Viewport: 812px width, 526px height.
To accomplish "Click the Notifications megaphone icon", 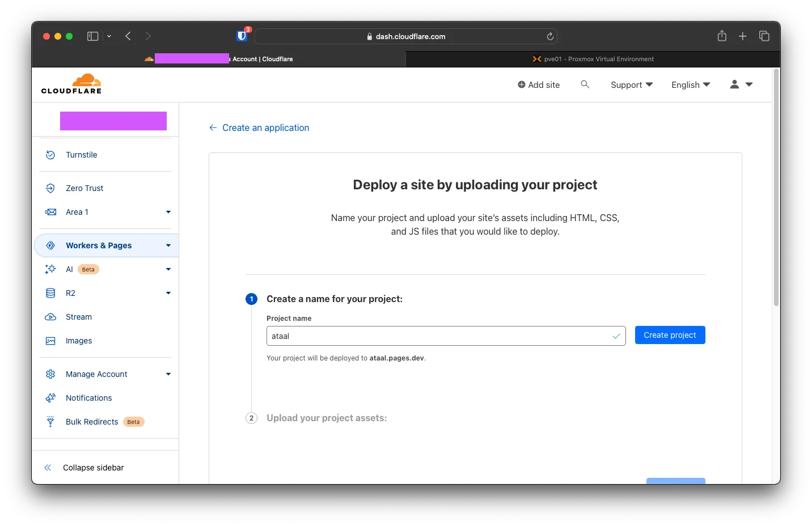I will (50, 398).
